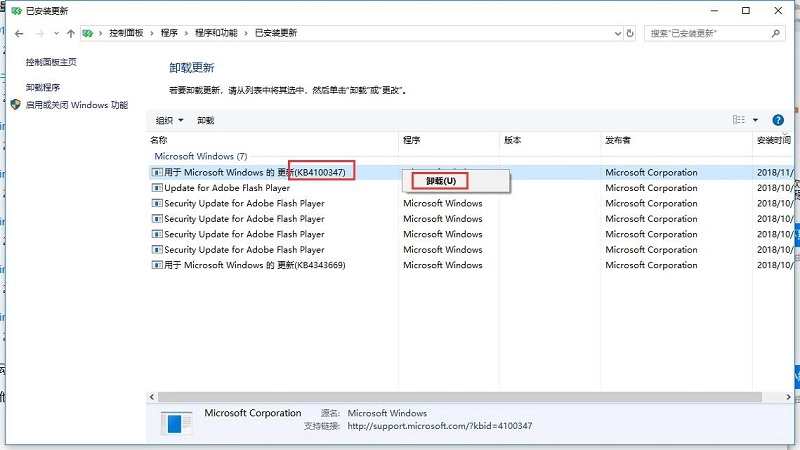Screen dimensions: 800x450
Task: Click Microsoft Windows program cell in KB4343669 row
Action: [442, 265]
